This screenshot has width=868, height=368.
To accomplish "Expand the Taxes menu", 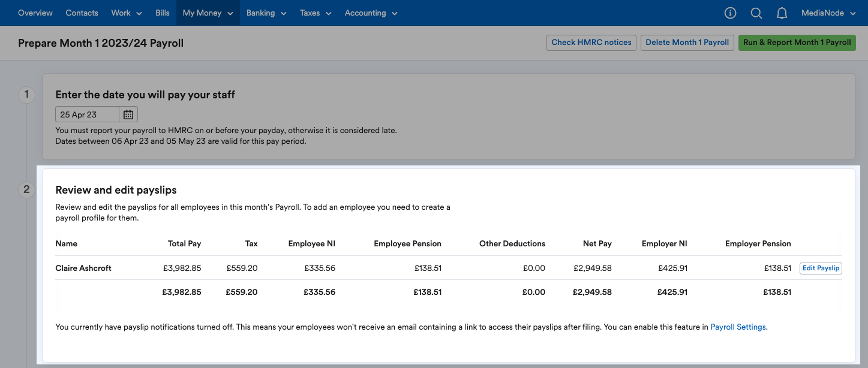I will pos(316,13).
